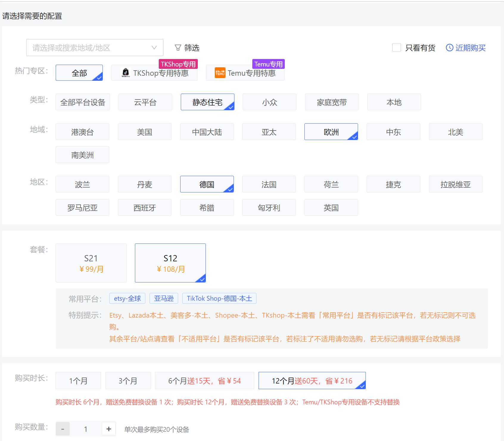Select the 法国 area option
Screen dimensions: 504x441
(269, 184)
